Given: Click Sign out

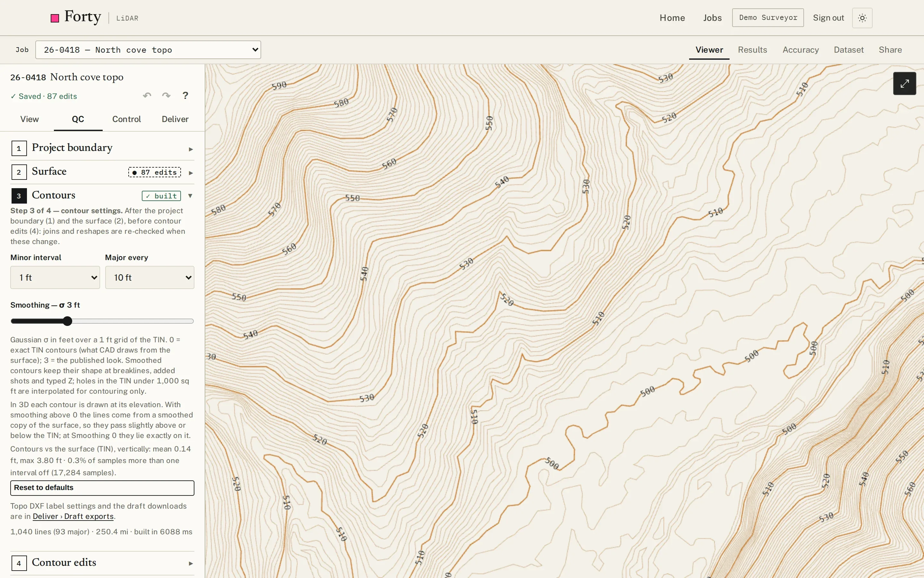Looking at the screenshot, I should pyautogui.click(x=828, y=18).
